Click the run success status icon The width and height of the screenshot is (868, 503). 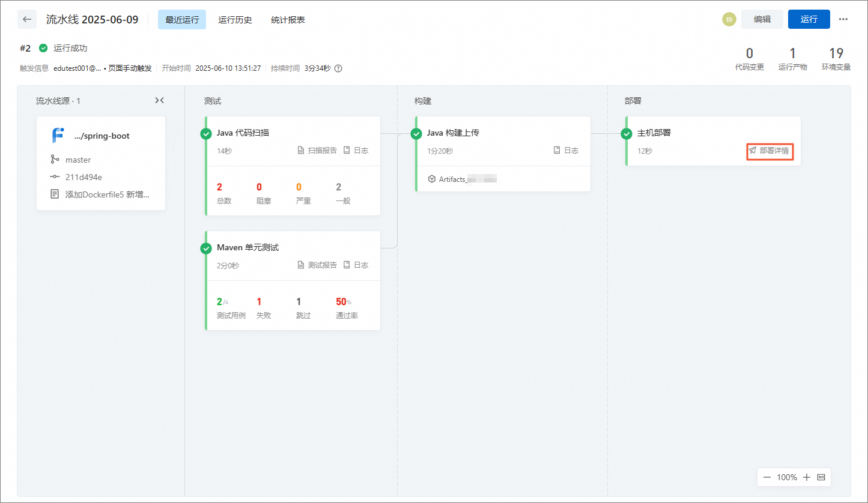coord(43,48)
